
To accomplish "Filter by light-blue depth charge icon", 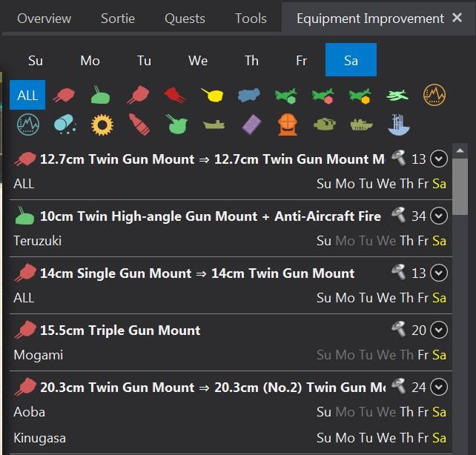I will point(65,124).
